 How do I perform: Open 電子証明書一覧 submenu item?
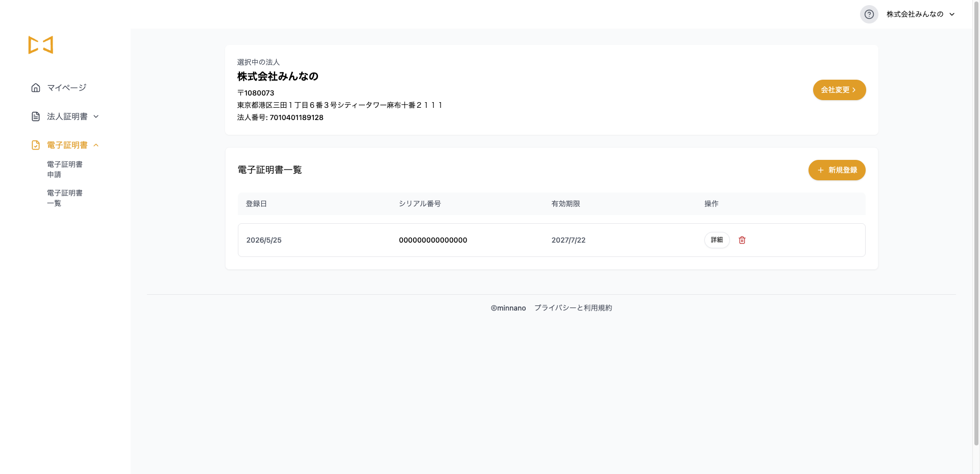pos(65,198)
